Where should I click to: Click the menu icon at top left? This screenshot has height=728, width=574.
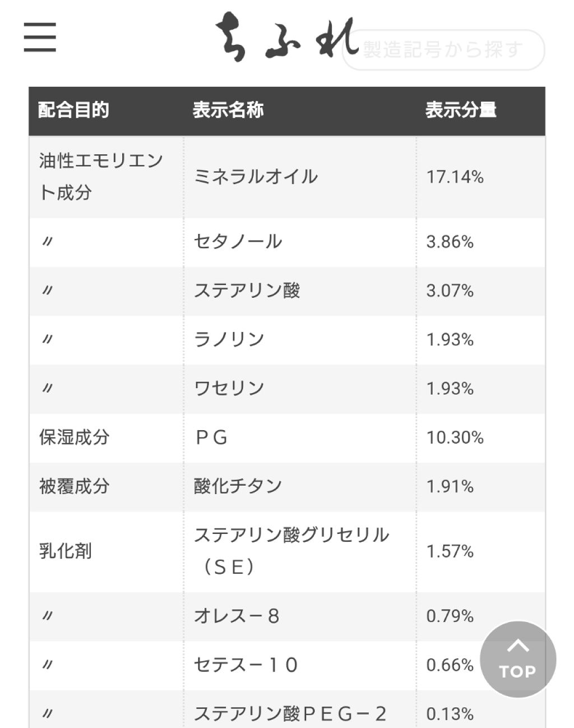[x=39, y=37]
